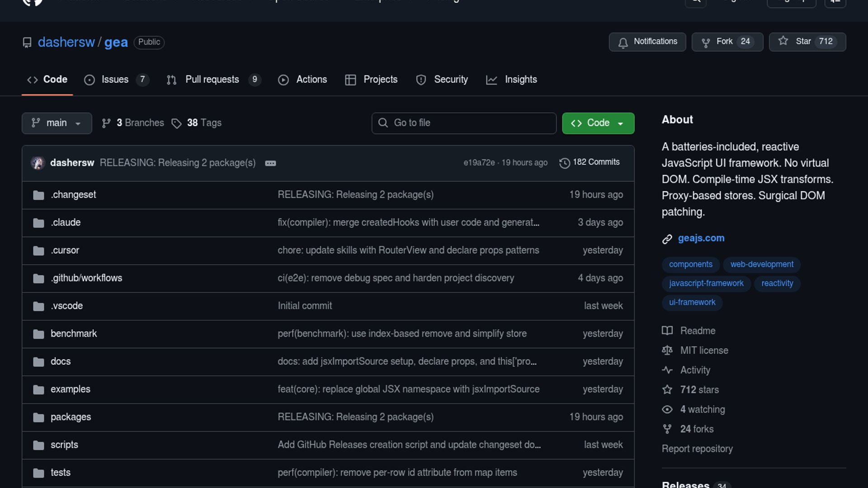
Task: Open the packages folder
Action: point(71,417)
